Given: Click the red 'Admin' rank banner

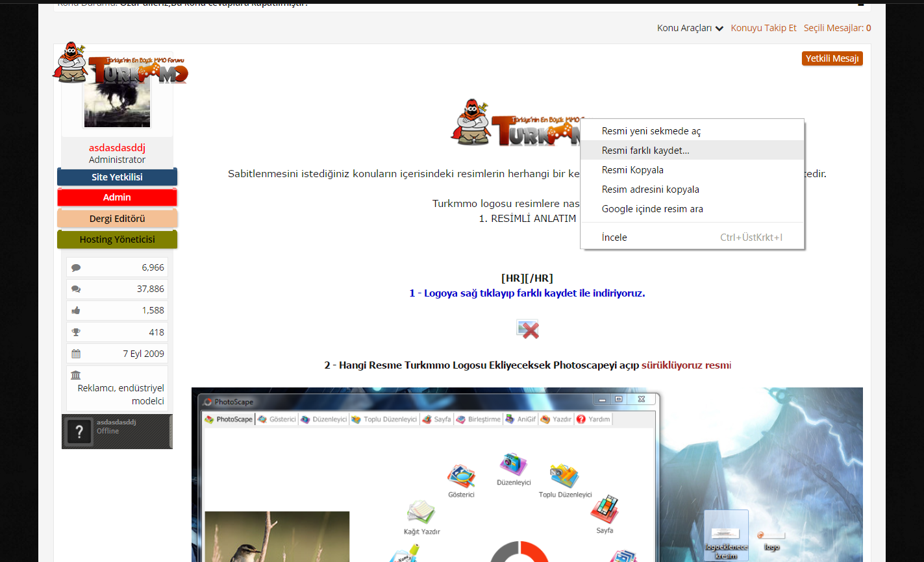Looking at the screenshot, I should [x=117, y=197].
